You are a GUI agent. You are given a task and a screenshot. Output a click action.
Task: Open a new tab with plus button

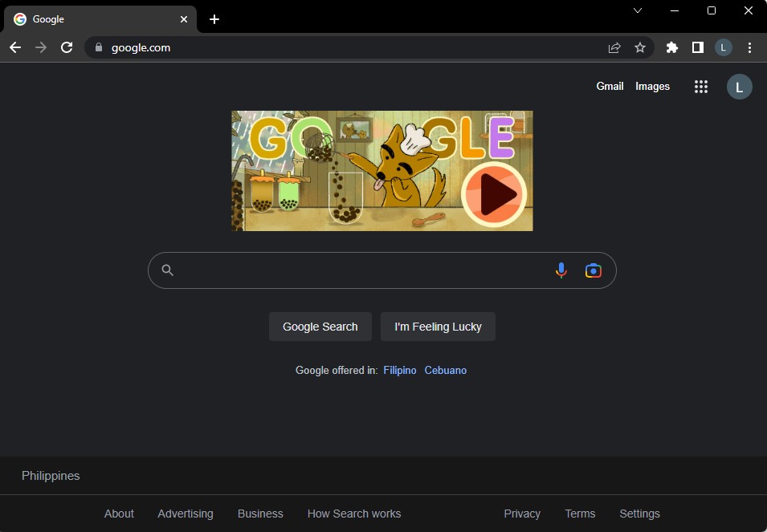[214, 19]
